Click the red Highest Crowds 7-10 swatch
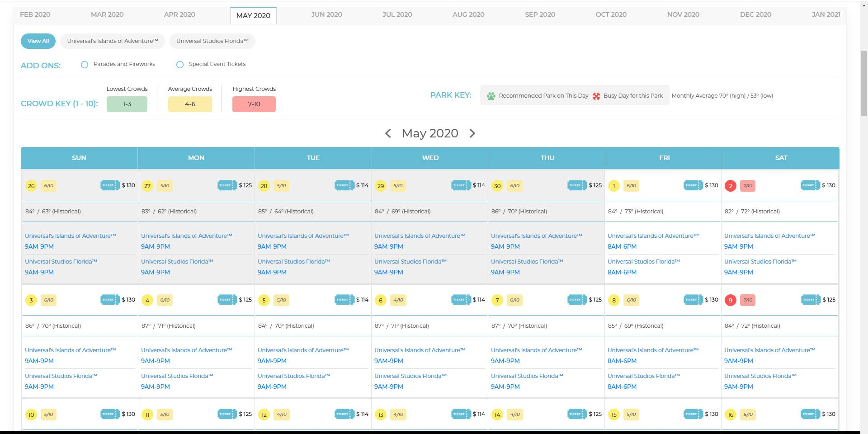 [x=254, y=104]
